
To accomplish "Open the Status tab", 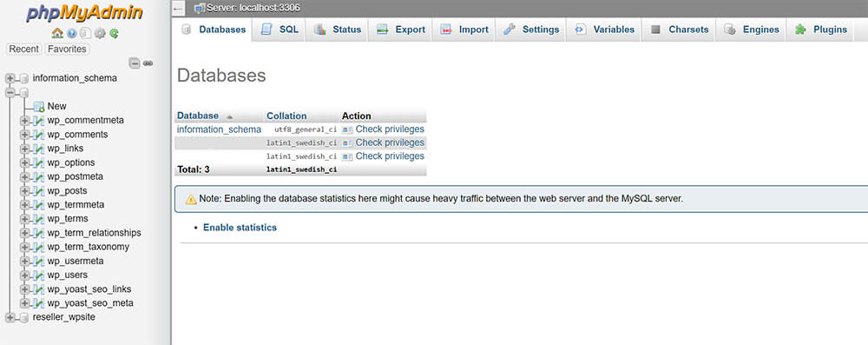I will point(337,30).
